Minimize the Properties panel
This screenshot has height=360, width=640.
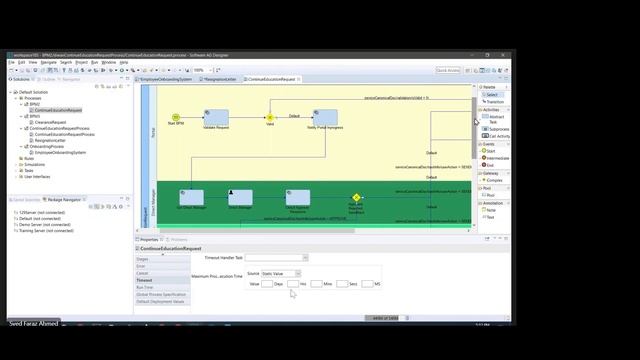500,239
